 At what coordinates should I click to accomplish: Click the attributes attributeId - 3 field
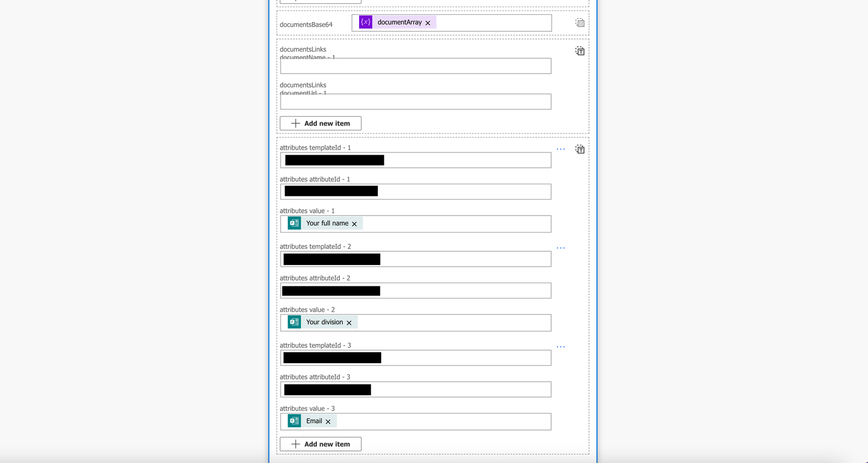[x=416, y=389]
